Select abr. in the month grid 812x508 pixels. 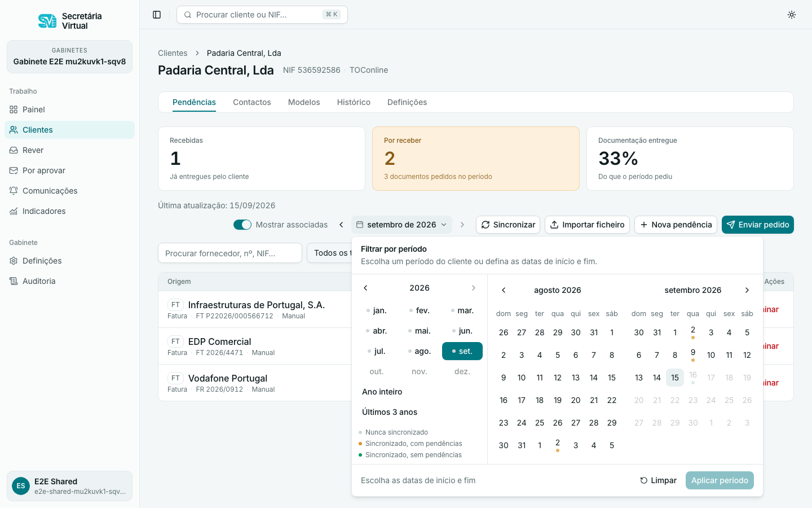[377, 331]
